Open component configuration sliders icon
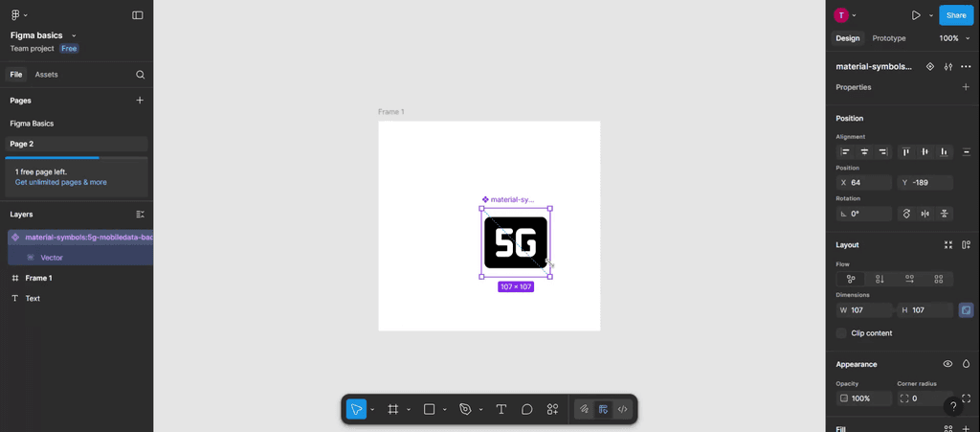This screenshot has width=980, height=432. 948,66
